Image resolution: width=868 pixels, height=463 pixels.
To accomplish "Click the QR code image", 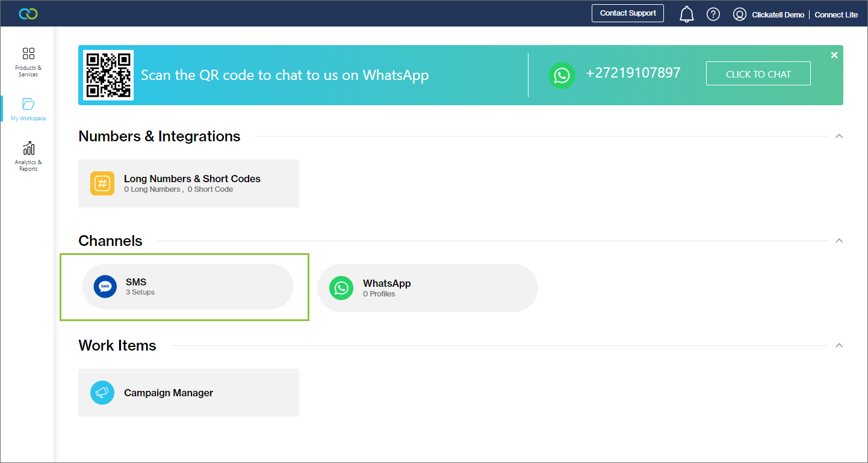I will 108,75.
